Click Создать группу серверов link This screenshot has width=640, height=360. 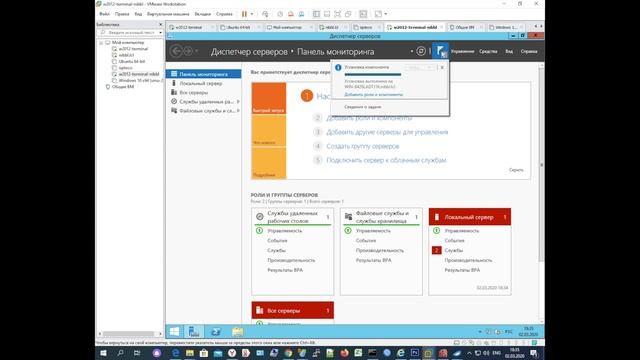[362, 146]
